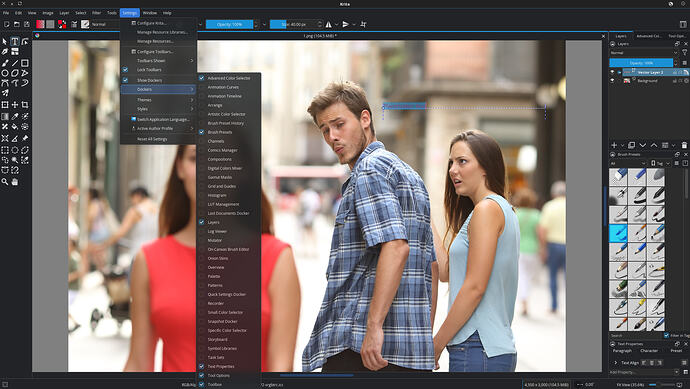Open the brush presets tag filter dropdown

coord(628,163)
